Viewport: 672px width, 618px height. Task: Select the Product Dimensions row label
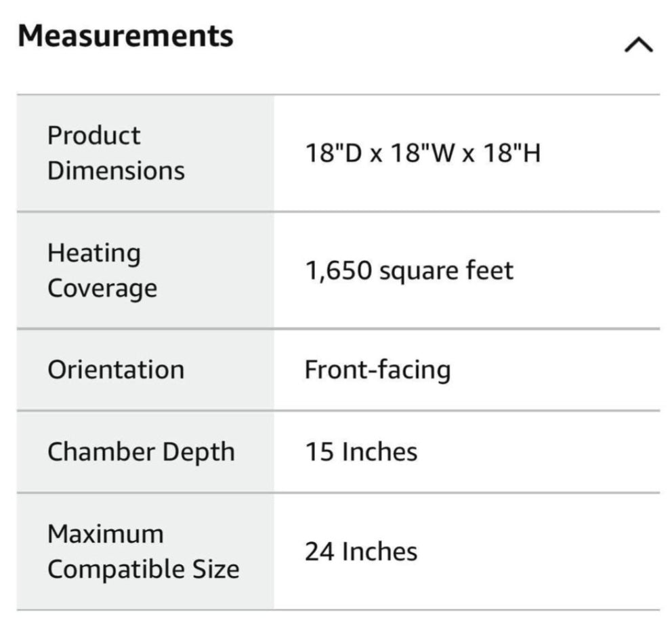(x=115, y=153)
